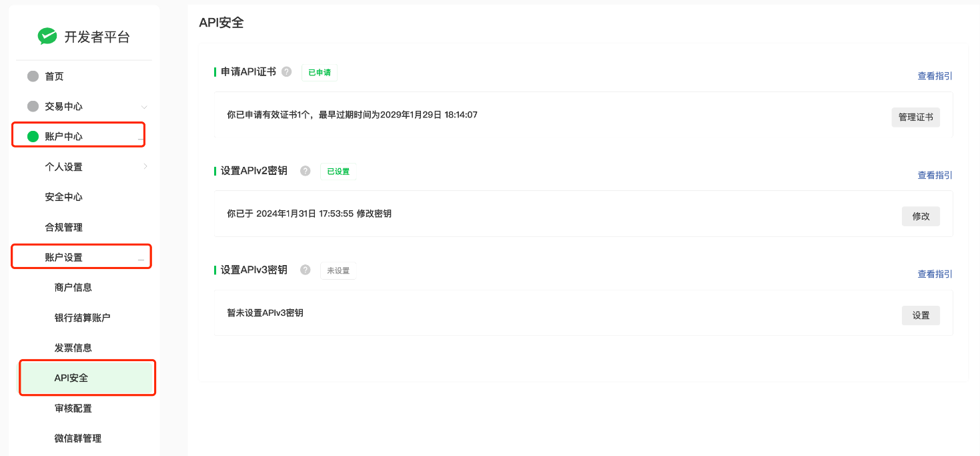Click the help icon beside 申请API证书
This screenshot has height=456, width=980.
[287, 72]
